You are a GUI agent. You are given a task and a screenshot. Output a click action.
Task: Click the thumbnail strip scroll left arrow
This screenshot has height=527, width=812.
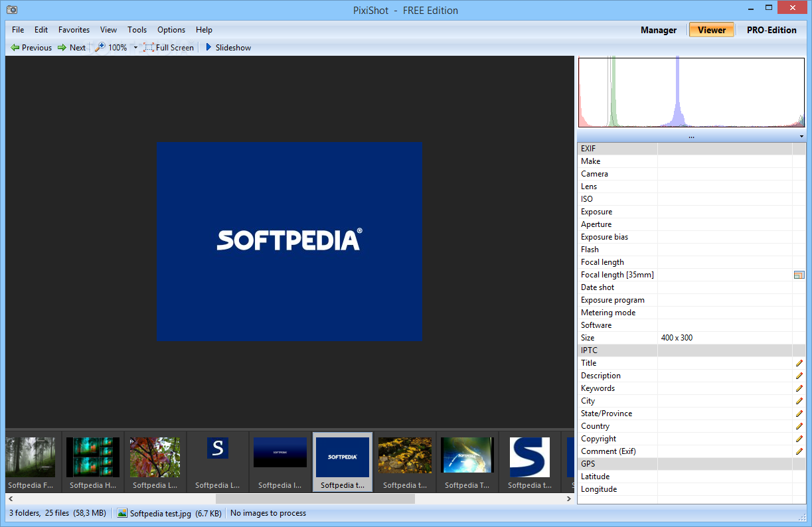11,498
